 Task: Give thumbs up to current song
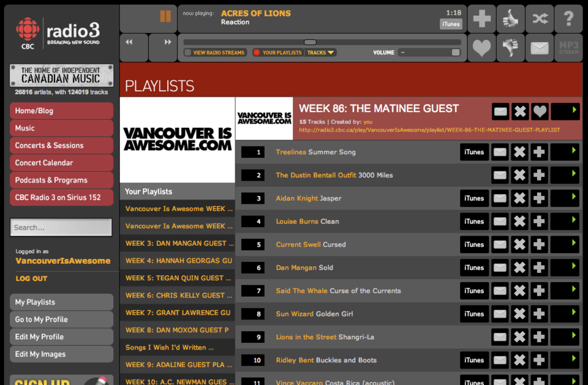510,18
